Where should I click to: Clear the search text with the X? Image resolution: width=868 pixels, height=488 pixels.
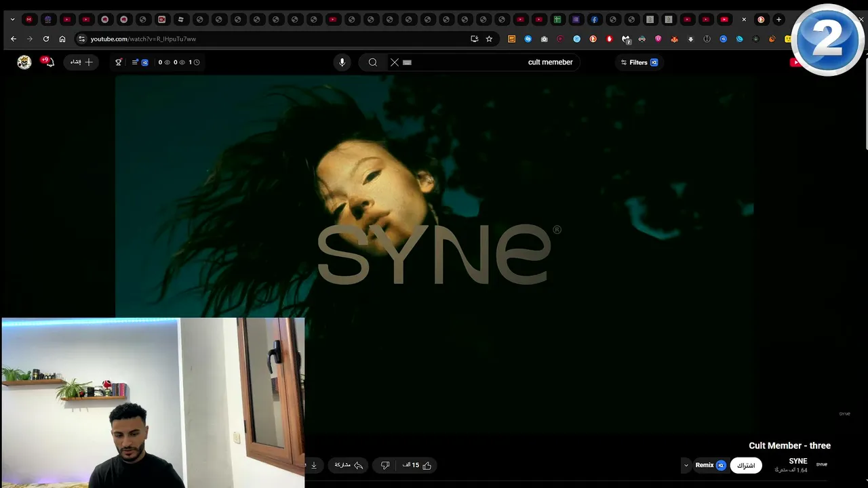tap(395, 62)
